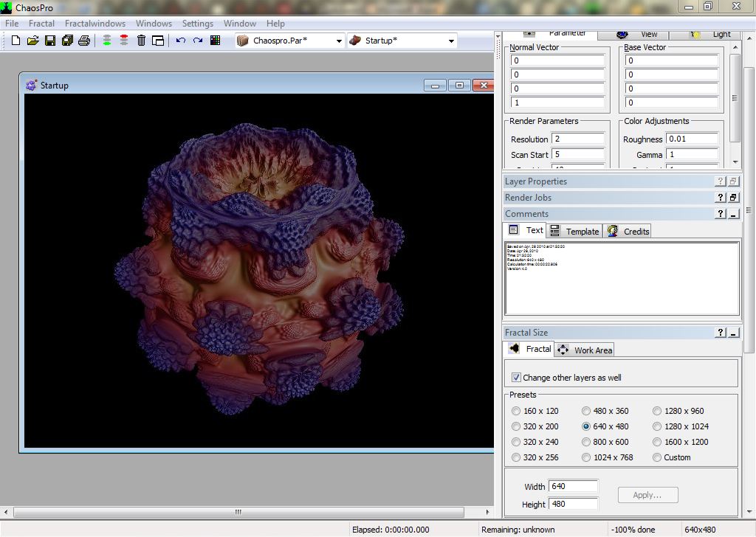Open a file with the folder icon
This screenshot has height=537, width=756.
click(32, 41)
